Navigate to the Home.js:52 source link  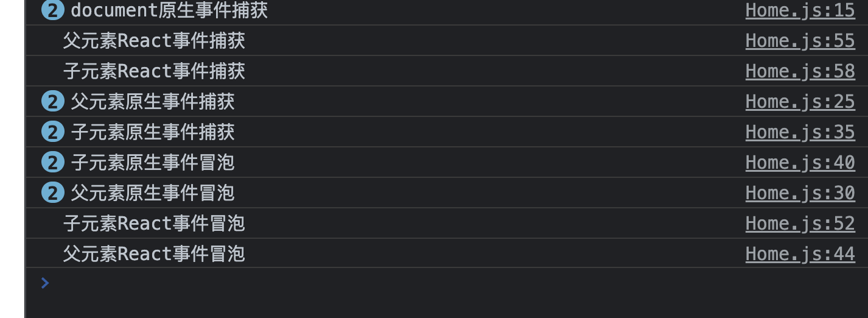click(800, 224)
